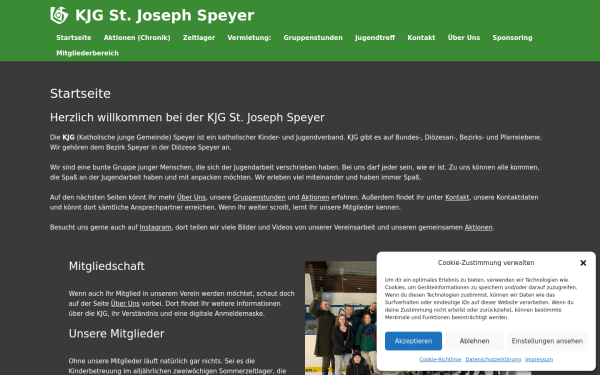Click the Cookie-Zustimmung verwalten dialog title
This screenshot has width=600, height=375.
coord(486,262)
